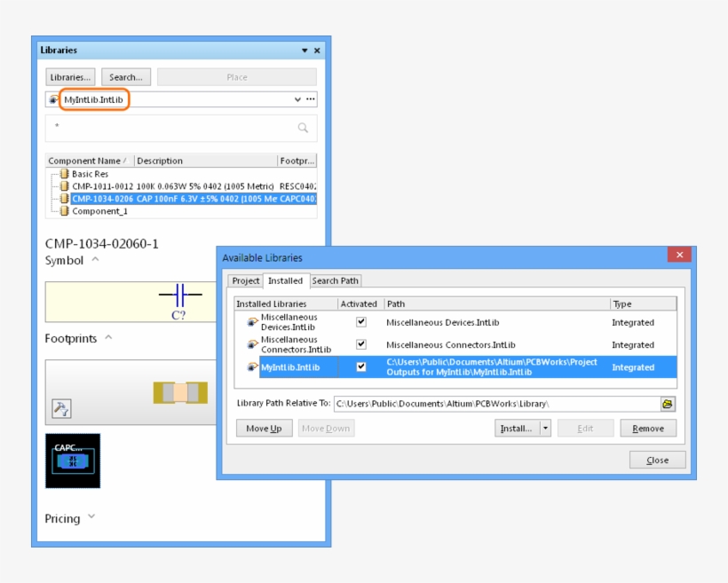The width and height of the screenshot is (728, 583).
Task: Click the ... button next to the library selector
Action: point(309,99)
